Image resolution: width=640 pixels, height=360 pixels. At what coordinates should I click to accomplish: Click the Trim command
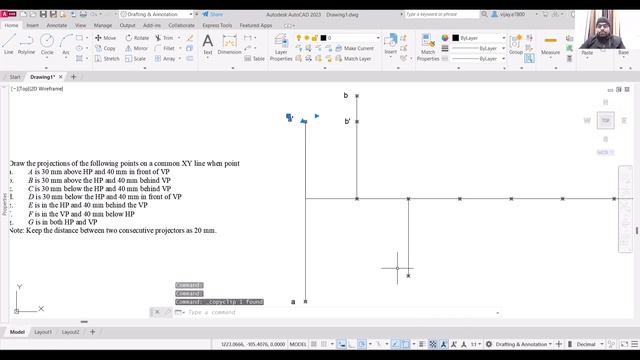coord(164,38)
